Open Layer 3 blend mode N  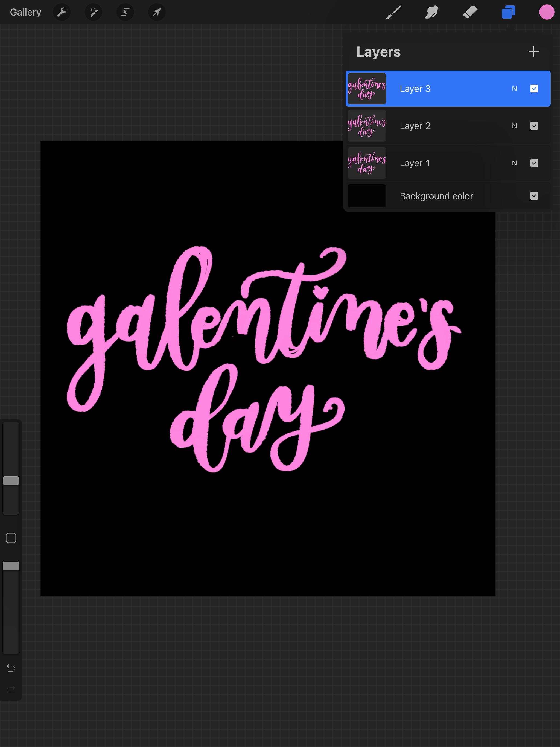click(x=514, y=89)
